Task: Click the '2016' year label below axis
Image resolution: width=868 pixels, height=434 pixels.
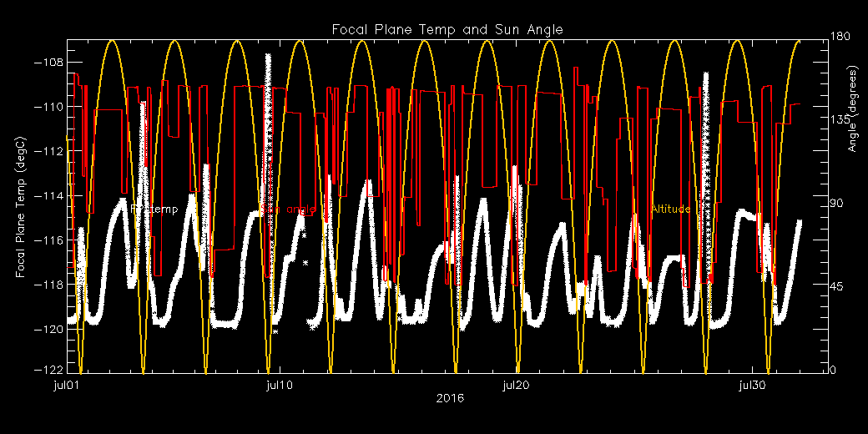Action: coord(450,399)
